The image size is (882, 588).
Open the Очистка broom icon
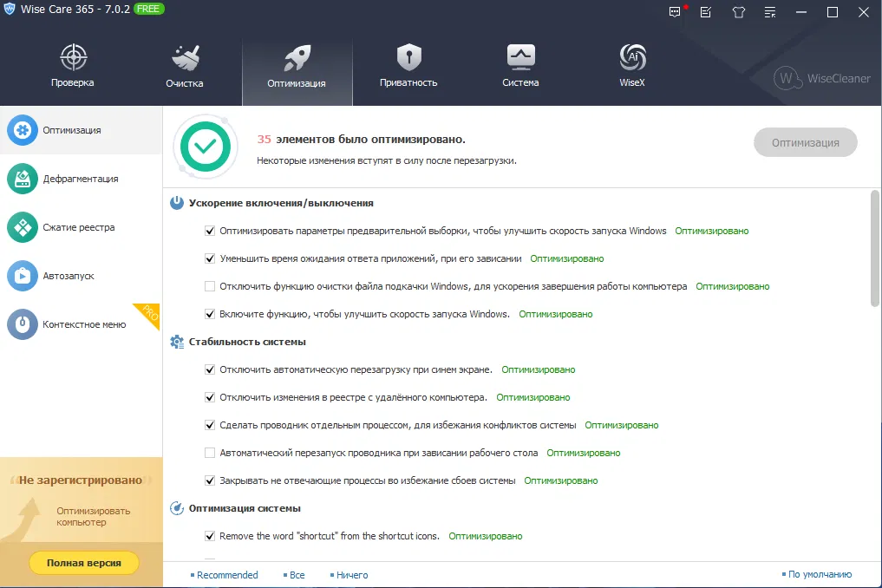point(185,57)
